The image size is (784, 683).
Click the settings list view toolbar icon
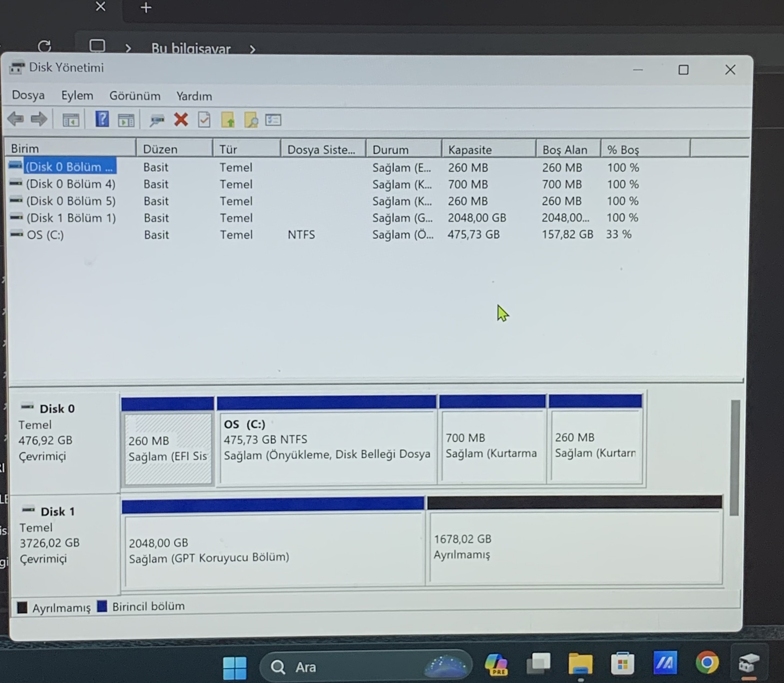coord(273,121)
